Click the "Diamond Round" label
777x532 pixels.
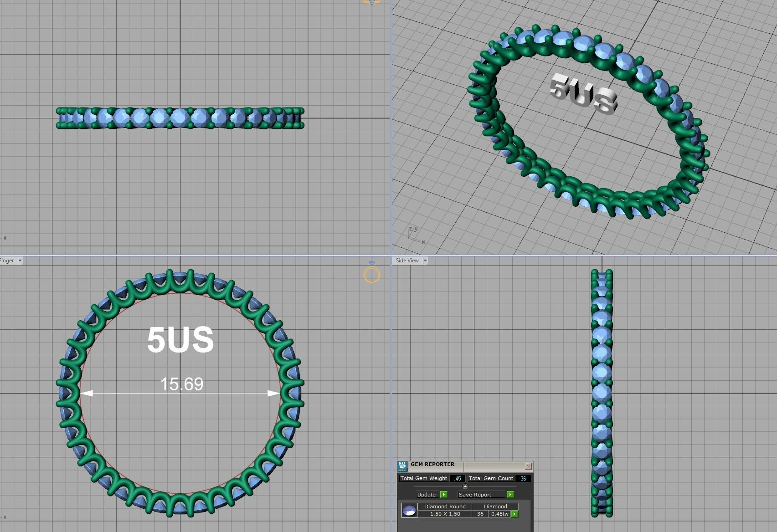(x=445, y=506)
